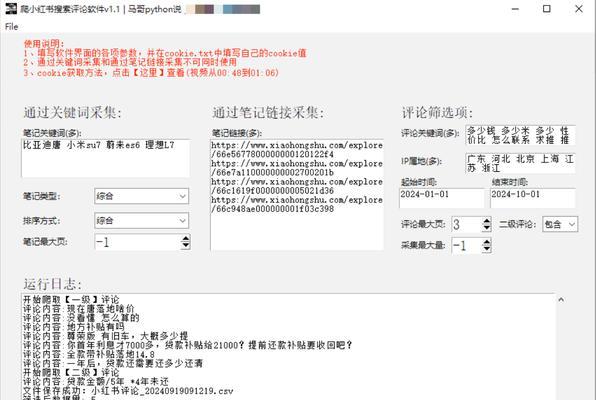596x400 pixels.
Task: Click the log line 文件保存成功 csv filename
Action: pyautogui.click(x=128, y=390)
